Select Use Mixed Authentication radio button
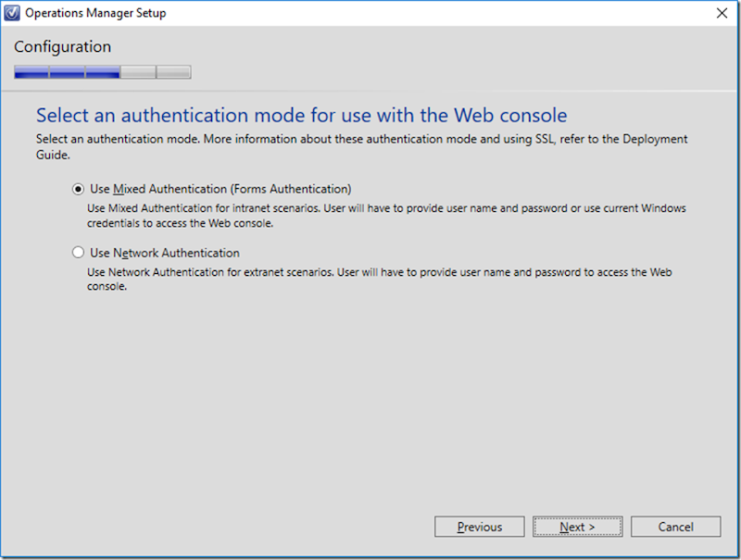This screenshot has width=741, height=560. 78,190
